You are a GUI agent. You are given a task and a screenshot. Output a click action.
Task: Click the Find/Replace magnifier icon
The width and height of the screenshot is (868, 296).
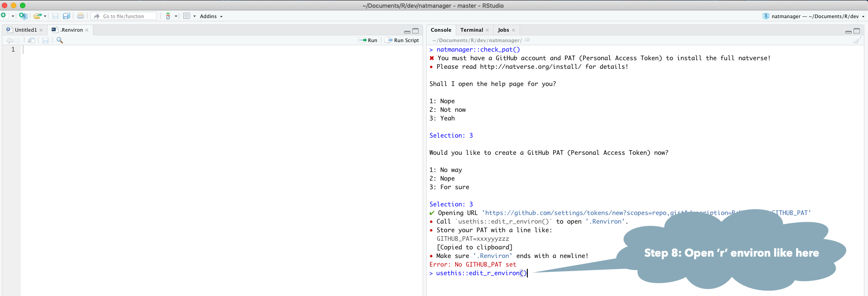tap(59, 40)
